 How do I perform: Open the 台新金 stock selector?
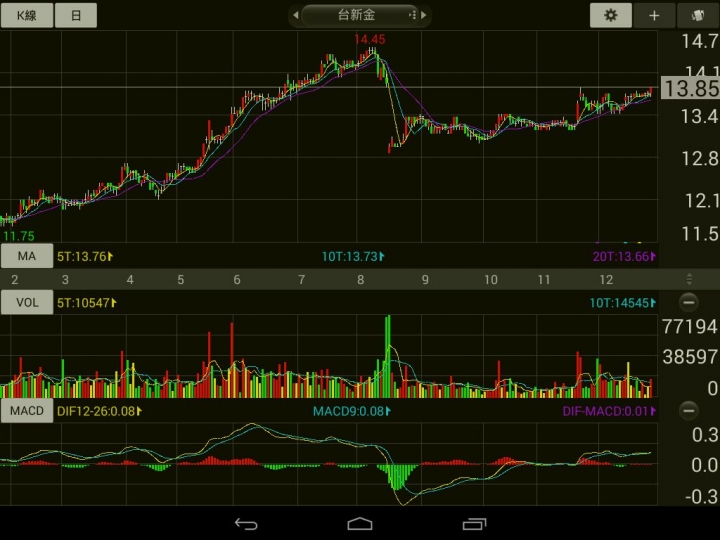(x=360, y=15)
